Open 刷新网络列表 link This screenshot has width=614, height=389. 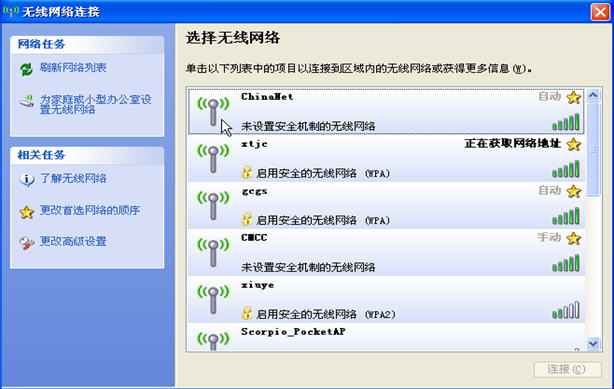tap(73, 68)
